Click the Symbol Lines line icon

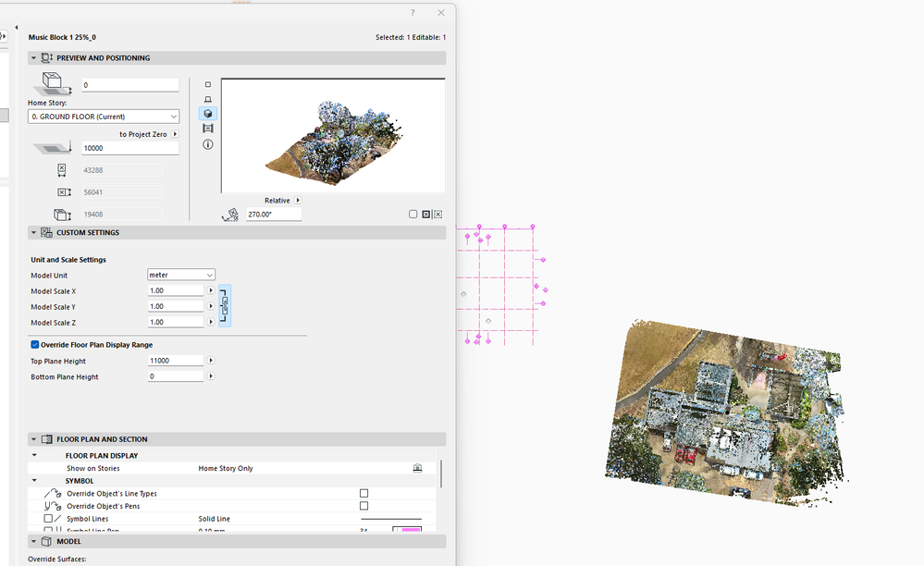click(57, 519)
